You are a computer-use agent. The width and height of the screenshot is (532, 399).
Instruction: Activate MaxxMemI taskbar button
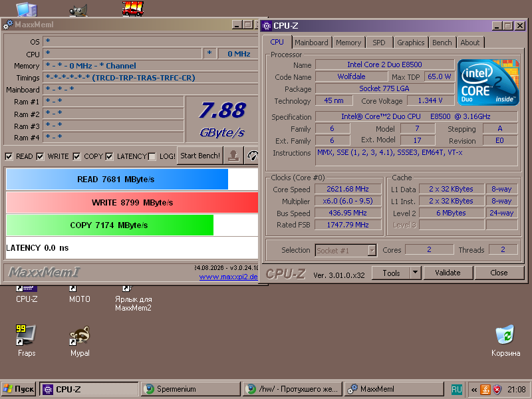(x=394, y=389)
